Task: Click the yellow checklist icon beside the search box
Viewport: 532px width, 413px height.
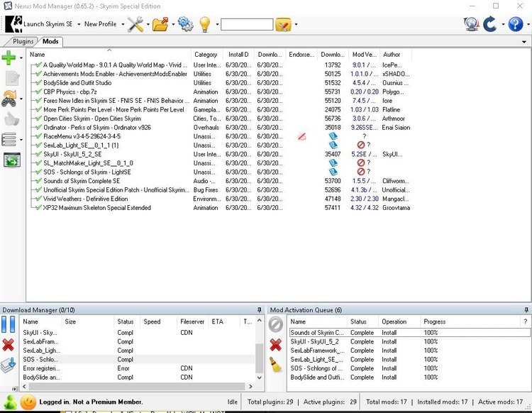Action: pyautogui.click(x=283, y=24)
